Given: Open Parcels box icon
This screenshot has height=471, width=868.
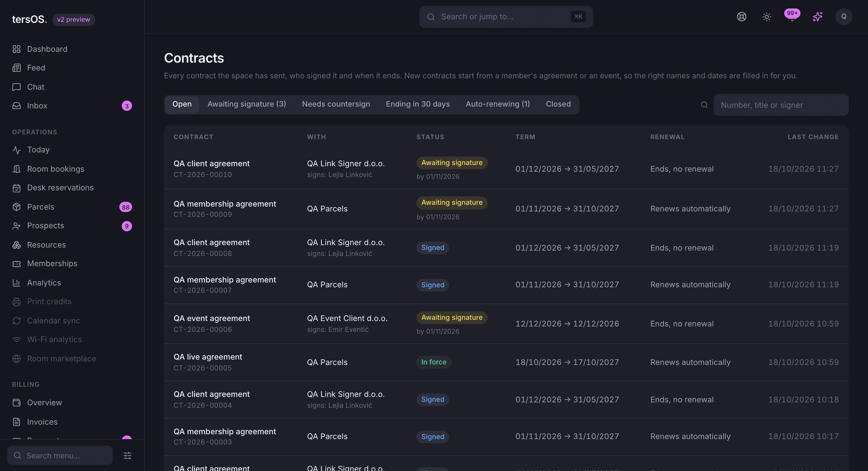Looking at the screenshot, I should tap(17, 207).
